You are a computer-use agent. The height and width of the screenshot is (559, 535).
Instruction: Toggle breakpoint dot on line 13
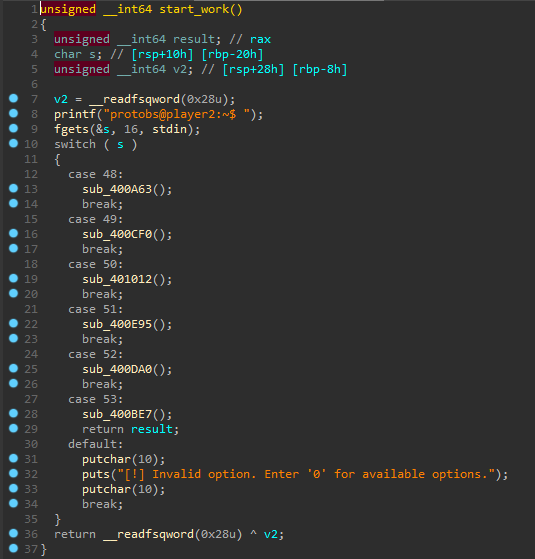point(14,188)
